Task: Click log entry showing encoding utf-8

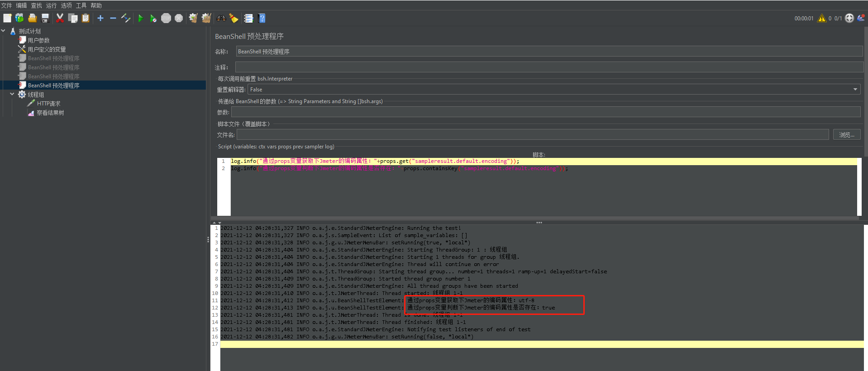Action: point(377,300)
